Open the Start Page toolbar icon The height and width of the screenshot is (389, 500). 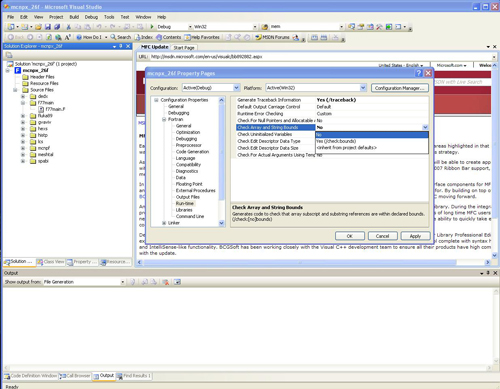click(389, 27)
